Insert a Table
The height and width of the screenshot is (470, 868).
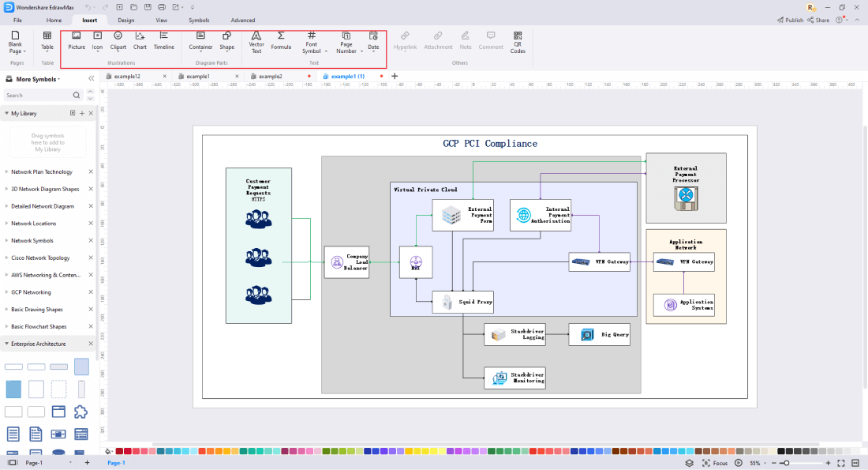(x=47, y=41)
